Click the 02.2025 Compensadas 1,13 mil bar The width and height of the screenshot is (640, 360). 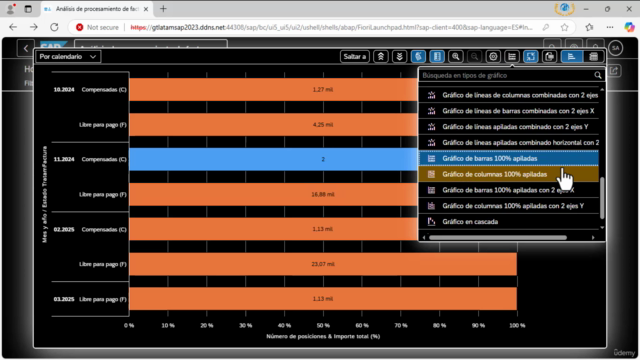tap(273, 229)
